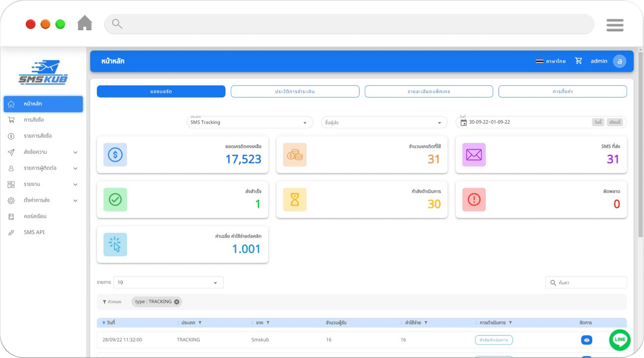Click the in-progress status button in table row

(493, 340)
